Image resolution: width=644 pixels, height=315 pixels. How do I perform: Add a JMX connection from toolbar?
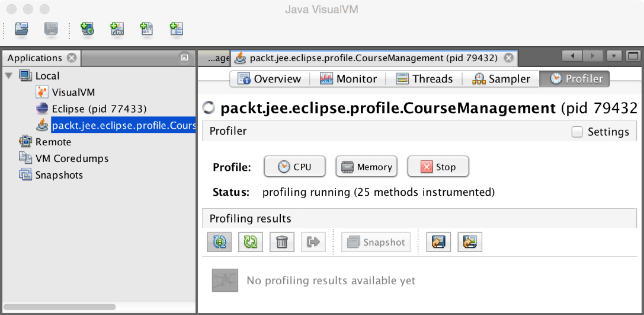click(117, 29)
